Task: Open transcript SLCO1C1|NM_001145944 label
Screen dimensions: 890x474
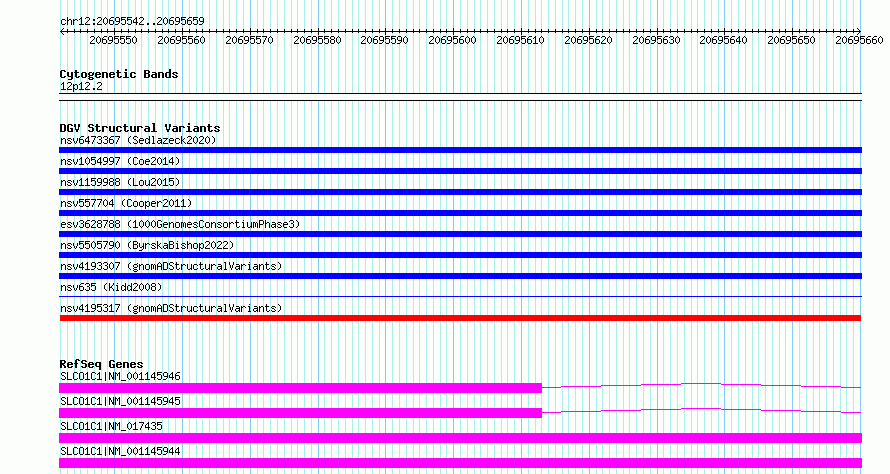Action: (x=120, y=451)
